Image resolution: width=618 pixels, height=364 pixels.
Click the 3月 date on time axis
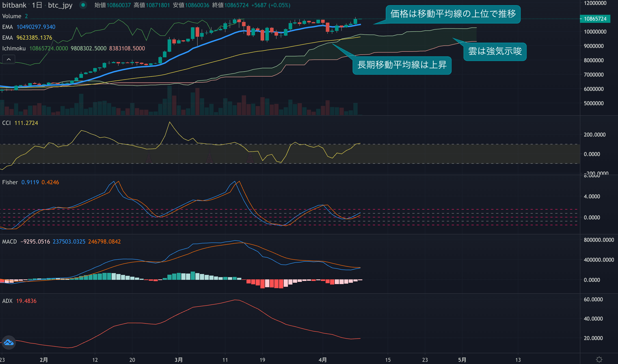tap(179, 360)
